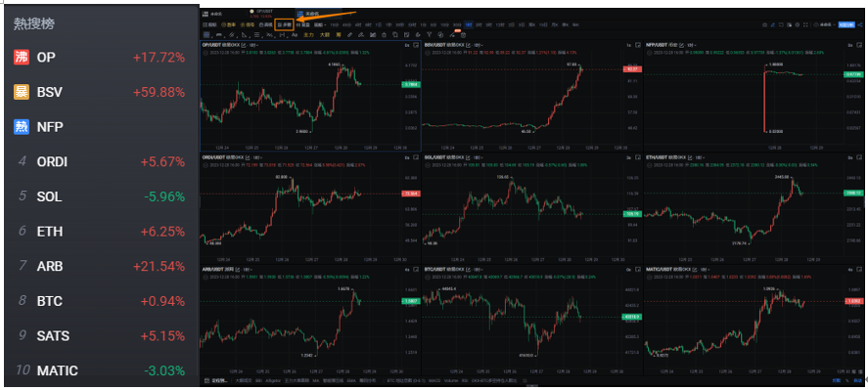Click the camera screenshot icon at top right

point(764,24)
